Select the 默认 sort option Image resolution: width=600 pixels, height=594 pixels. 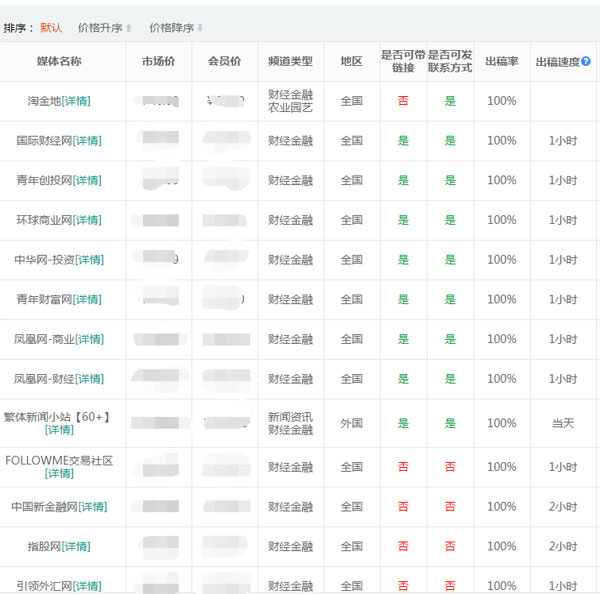coord(51,28)
